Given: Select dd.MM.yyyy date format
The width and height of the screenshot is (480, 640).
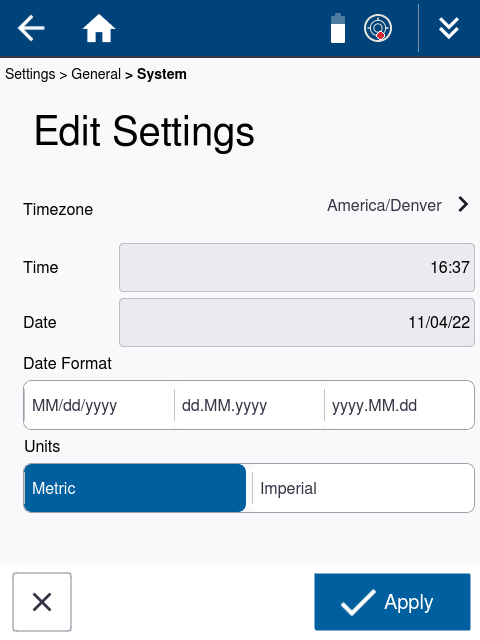Looking at the screenshot, I should [x=249, y=405].
